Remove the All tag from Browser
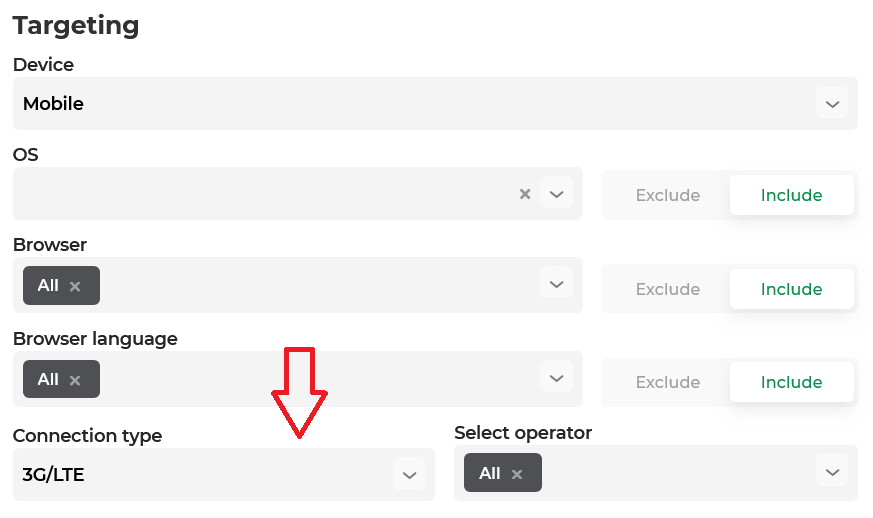This screenshot has height=518, width=873. point(75,286)
